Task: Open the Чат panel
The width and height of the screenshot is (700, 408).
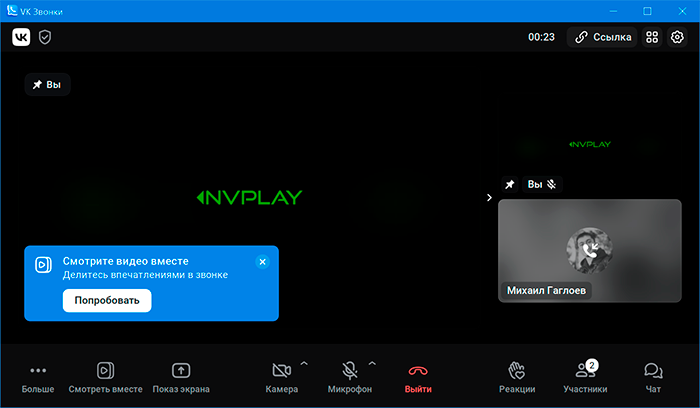Action: coord(653,378)
